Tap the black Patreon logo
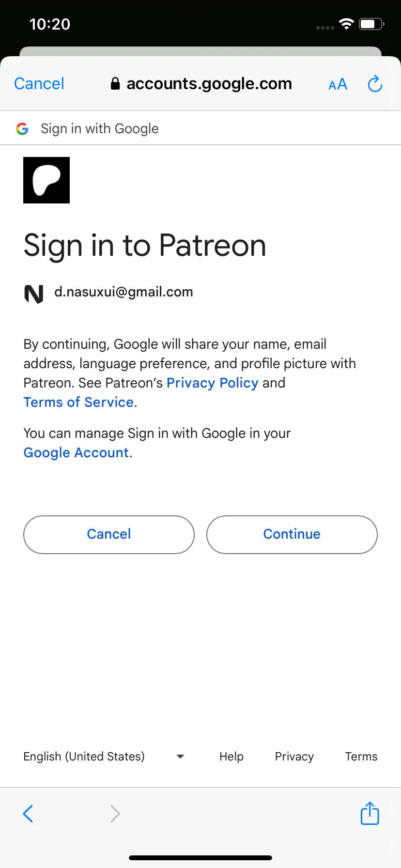Screen dimensions: 401x868 46,180
